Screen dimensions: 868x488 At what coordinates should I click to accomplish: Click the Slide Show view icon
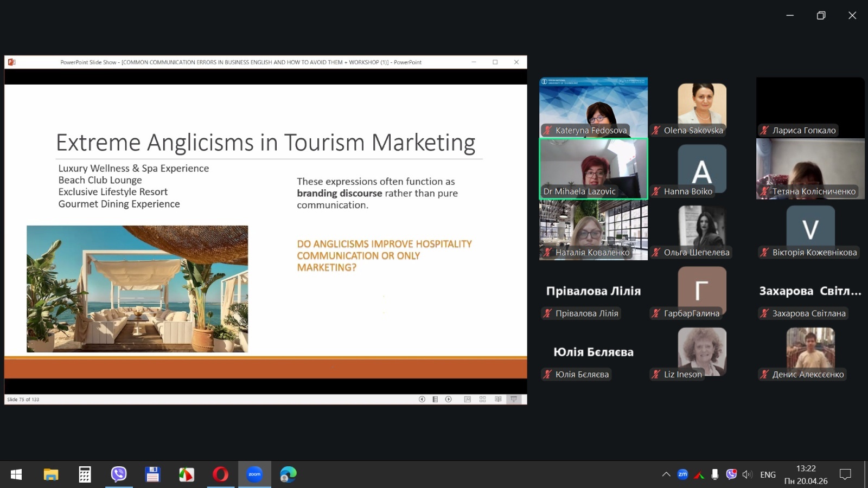point(513,399)
